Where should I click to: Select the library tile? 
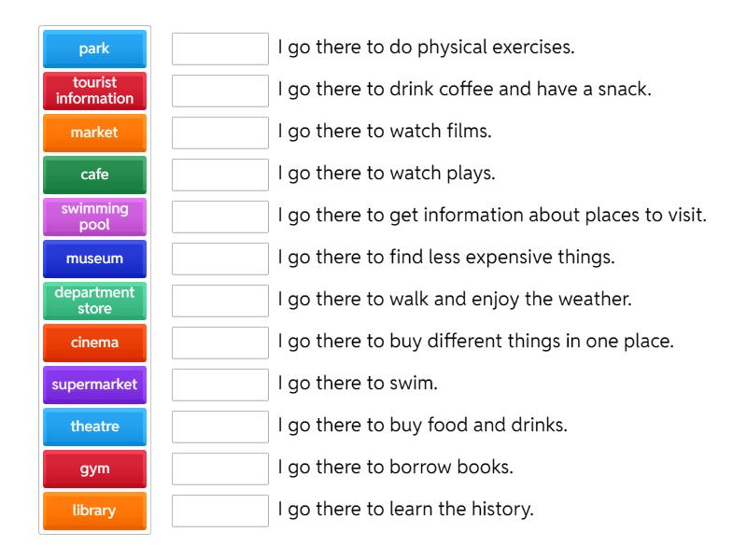[x=93, y=511]
